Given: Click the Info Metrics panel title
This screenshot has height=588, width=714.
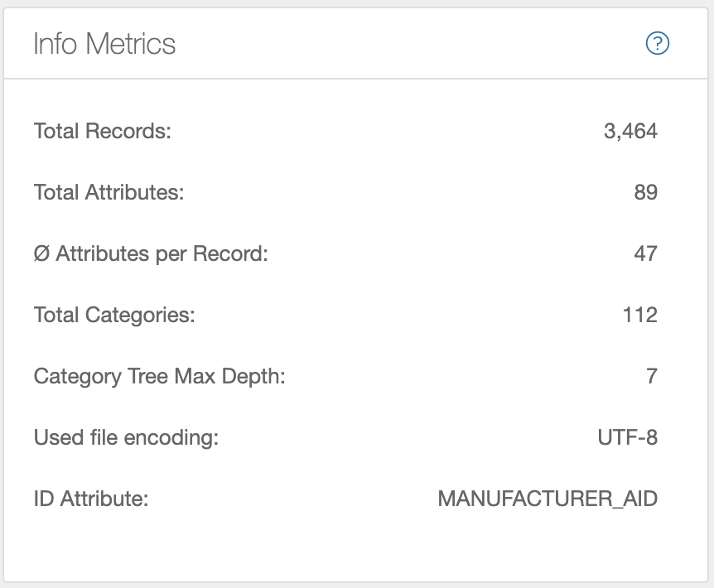Looking at the screenshot, I should (x=104, y=43).
